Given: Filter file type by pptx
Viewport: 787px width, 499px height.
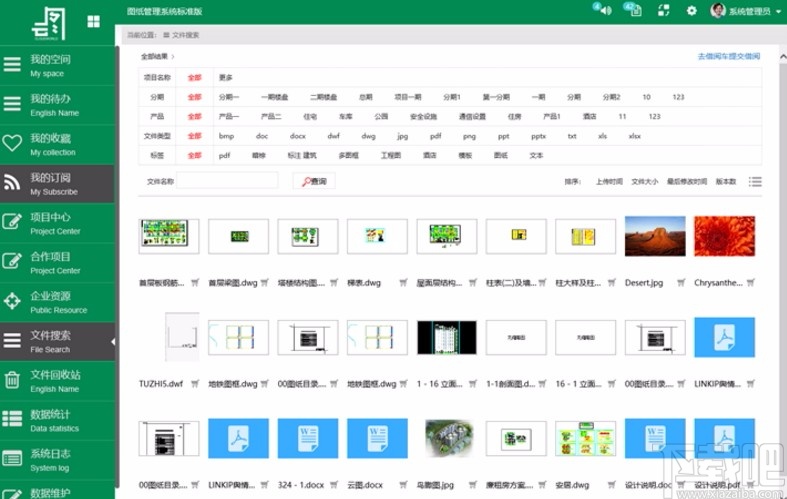Looking at the screenshot, I should click(539, 136).
